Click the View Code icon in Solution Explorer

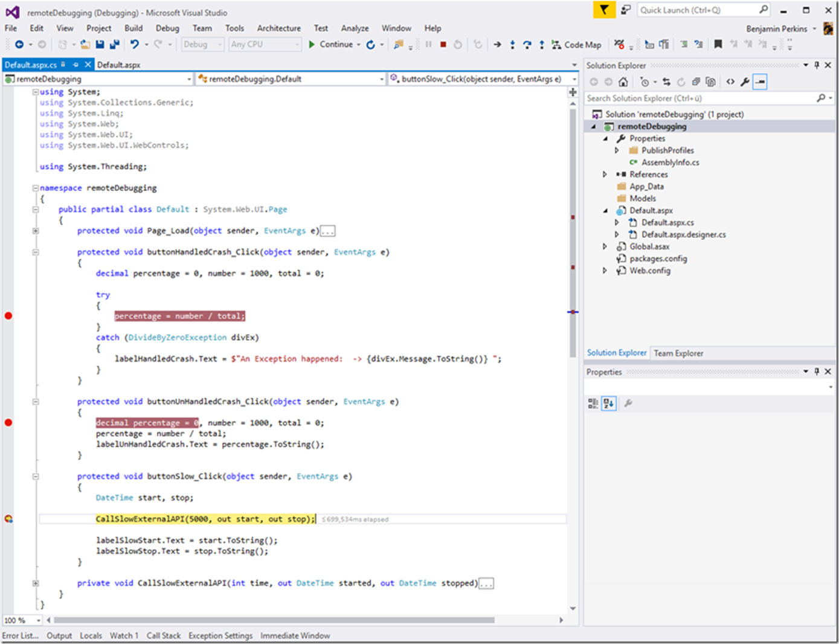(x=730, y=82)
